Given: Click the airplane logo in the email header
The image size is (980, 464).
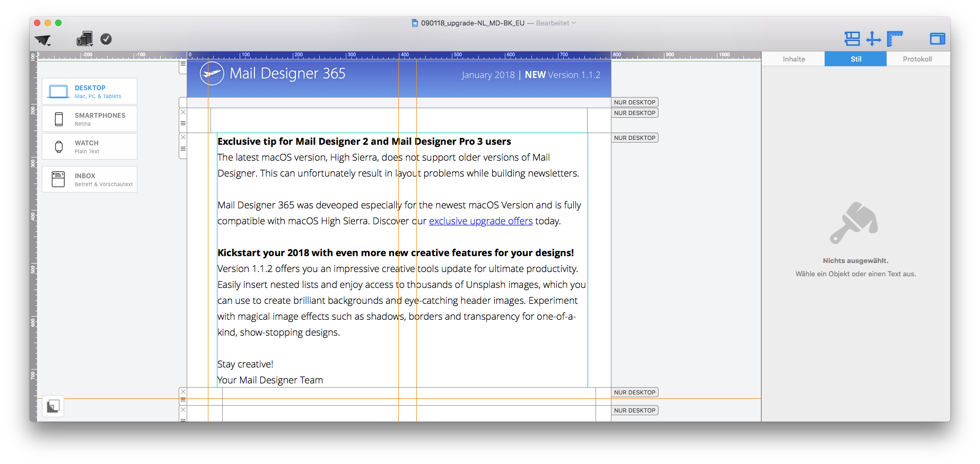Looking at the screenshot, I should tap(212, 73).
